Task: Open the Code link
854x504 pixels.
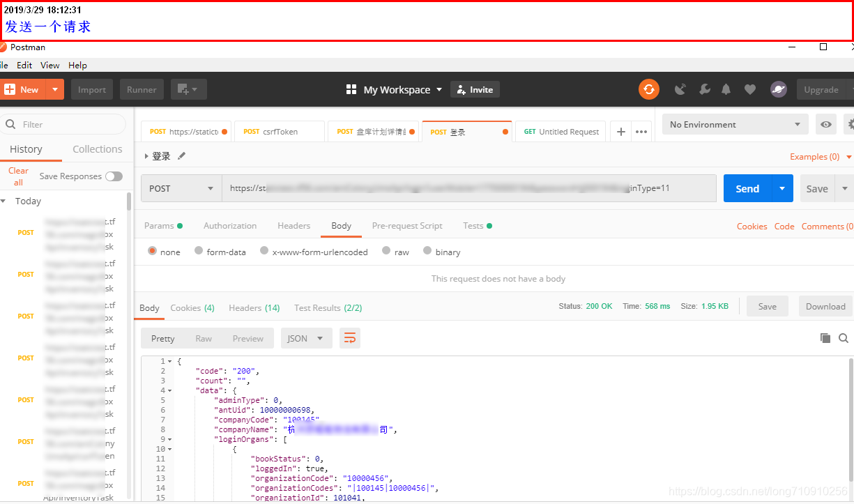Action: 784,226
